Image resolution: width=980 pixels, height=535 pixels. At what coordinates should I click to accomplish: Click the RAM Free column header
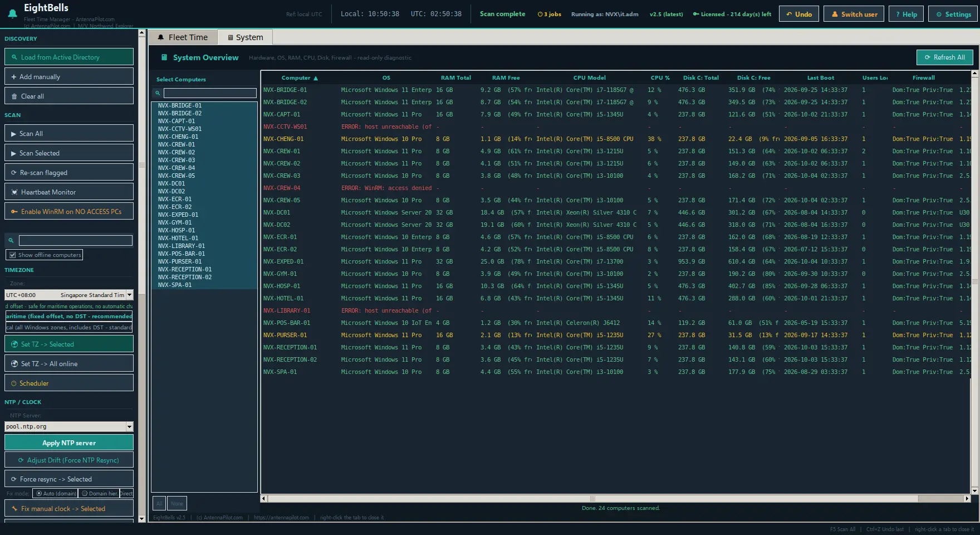[506, 78]
